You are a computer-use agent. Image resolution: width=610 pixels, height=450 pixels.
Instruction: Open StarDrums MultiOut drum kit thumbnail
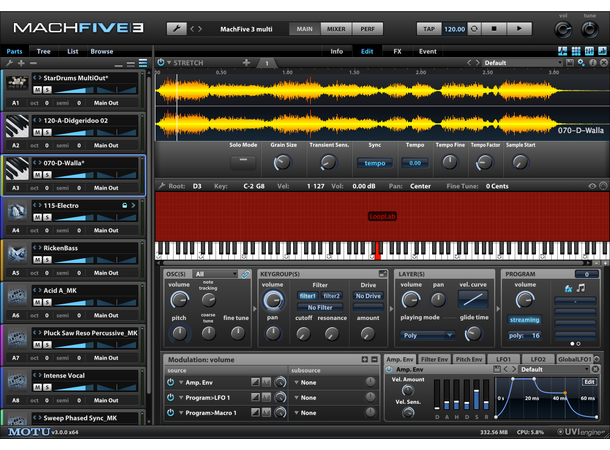point(17,82)
